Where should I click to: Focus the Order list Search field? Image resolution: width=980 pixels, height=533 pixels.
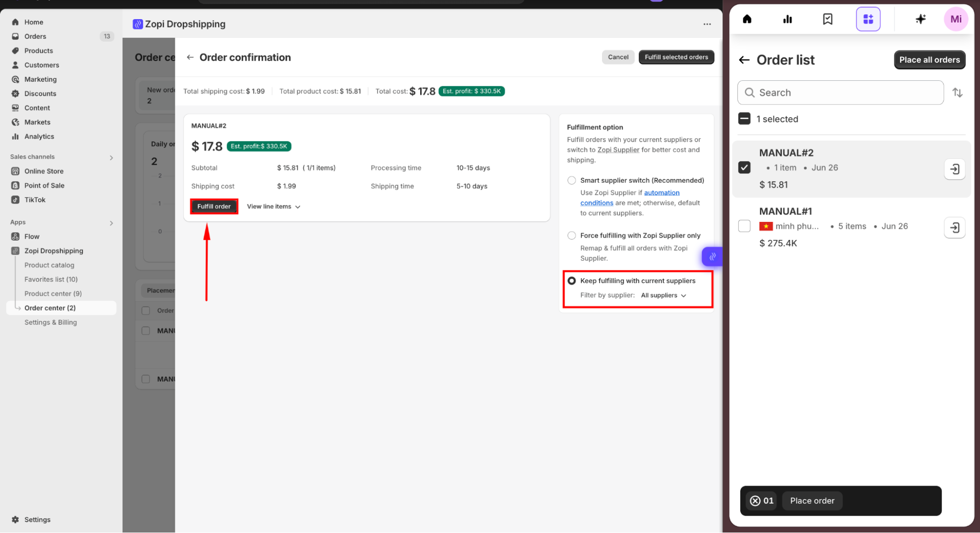point(840,93)
